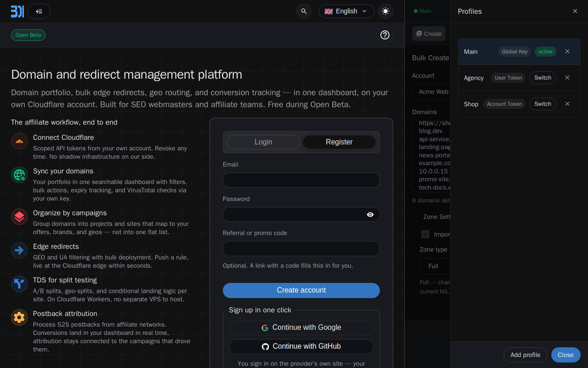This screenshot has height=368, width=588.
Task: Switch to the Register tab
Action: point(339,142)
